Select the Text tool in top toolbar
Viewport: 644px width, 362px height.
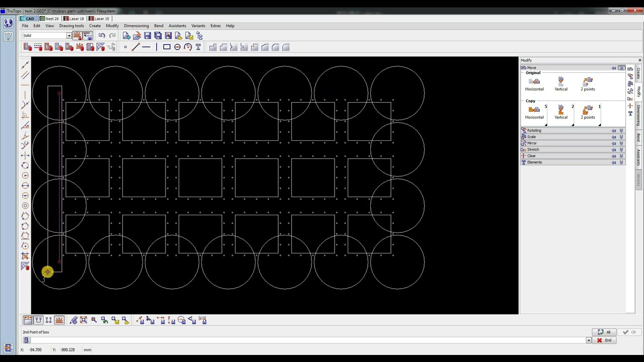[x=198, y=47]
